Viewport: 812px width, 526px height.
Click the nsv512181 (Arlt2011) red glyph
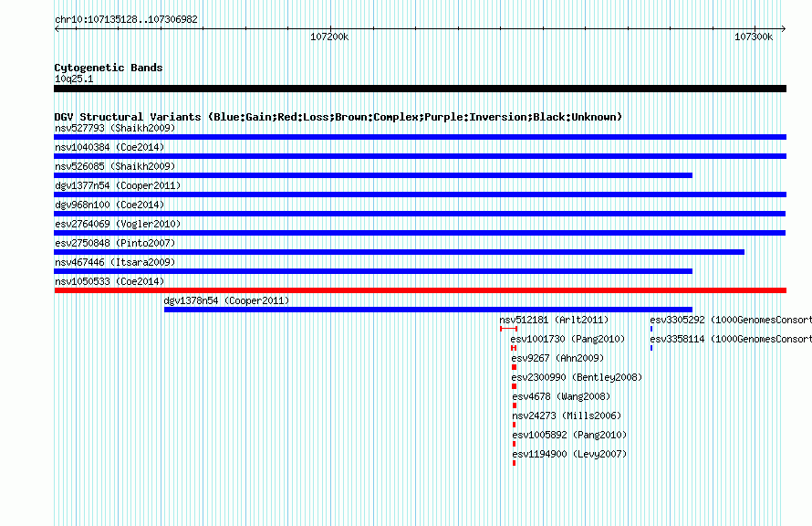point(508,329)
